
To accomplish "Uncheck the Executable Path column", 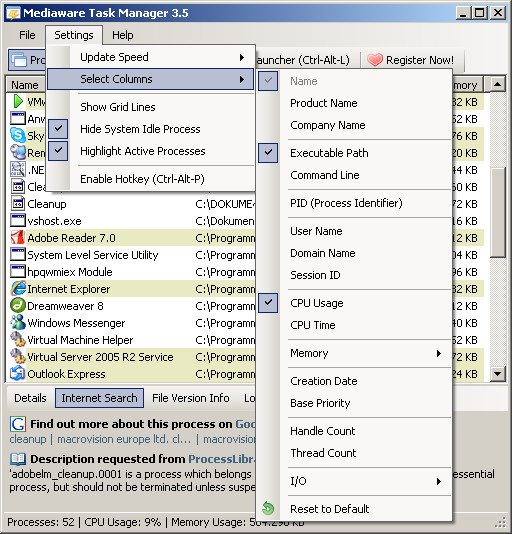I will 354,153.
